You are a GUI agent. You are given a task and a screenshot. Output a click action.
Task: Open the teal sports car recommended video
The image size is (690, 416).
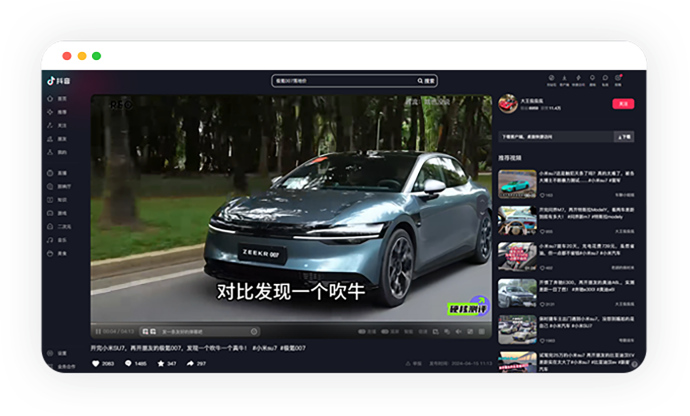[517, 184]
